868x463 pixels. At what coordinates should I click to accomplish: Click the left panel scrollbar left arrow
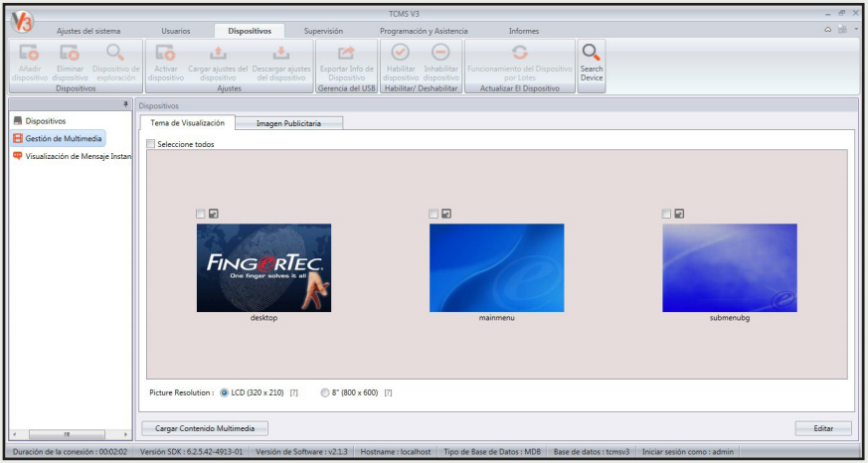pyautogui.click(x=14, y=434)
